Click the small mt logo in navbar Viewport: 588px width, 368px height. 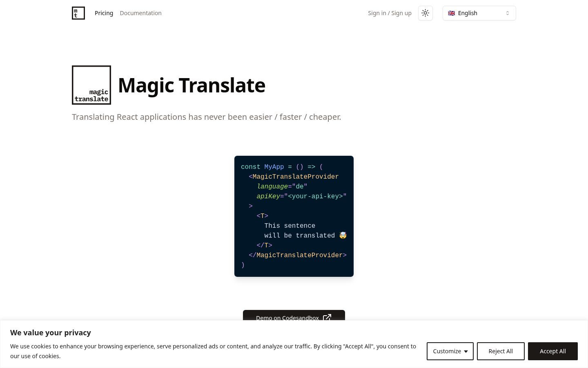tap(78, 13)
